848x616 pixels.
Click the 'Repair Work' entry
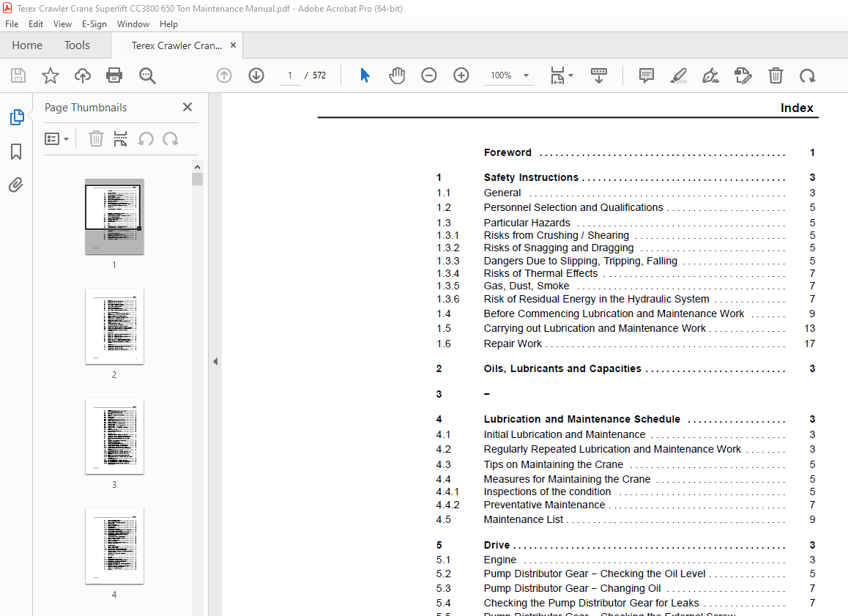tap(513, 344)
